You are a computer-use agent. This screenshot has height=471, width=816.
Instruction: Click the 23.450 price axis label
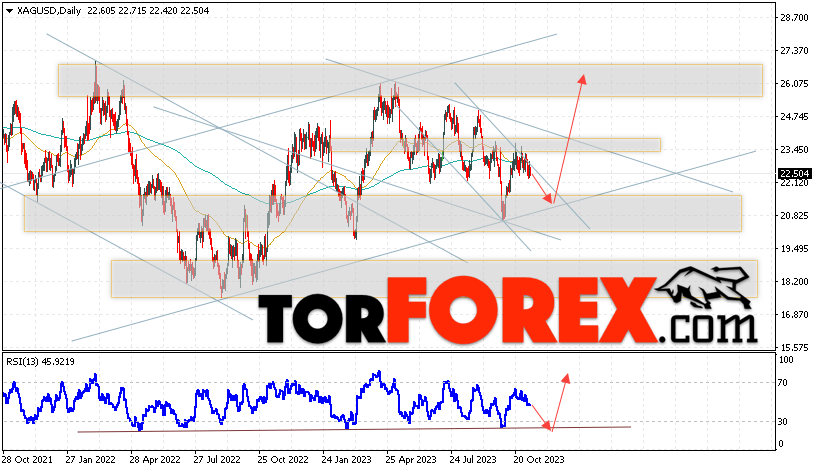[794, 150]
